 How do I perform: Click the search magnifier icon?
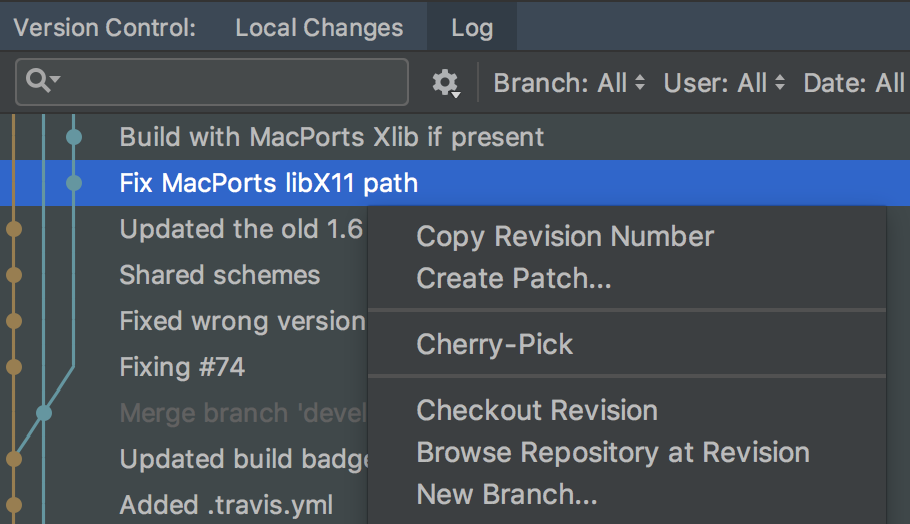pos(40,81)
